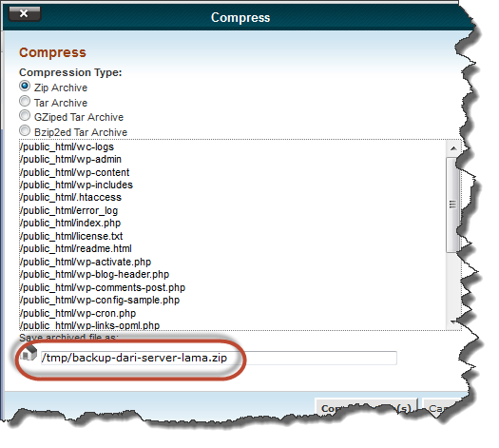Click the /public_html/wp-admin entry
Viewport: 499px width, 448px height.
tap(70, 159)
